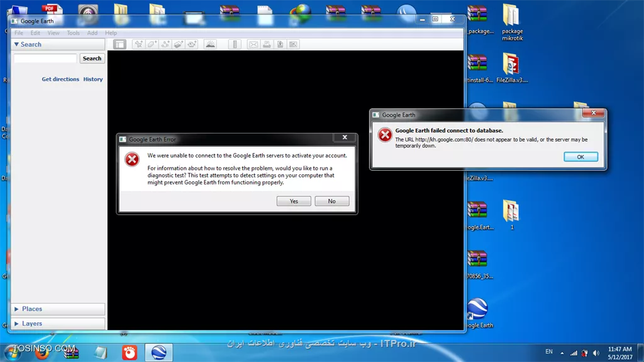
Task: Select the _package archive icon on desktop
Action: pos(479,20)
